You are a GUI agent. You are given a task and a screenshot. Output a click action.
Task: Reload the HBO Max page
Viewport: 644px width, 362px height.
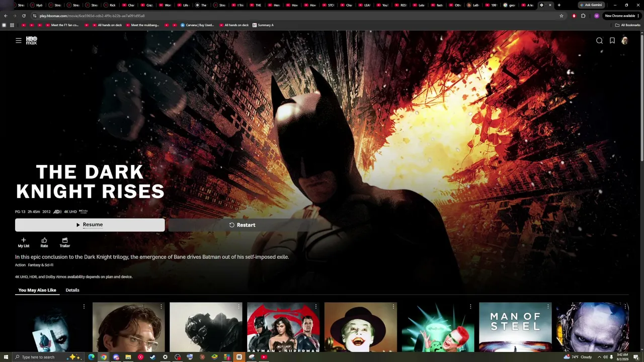click(x=24, y=16)
